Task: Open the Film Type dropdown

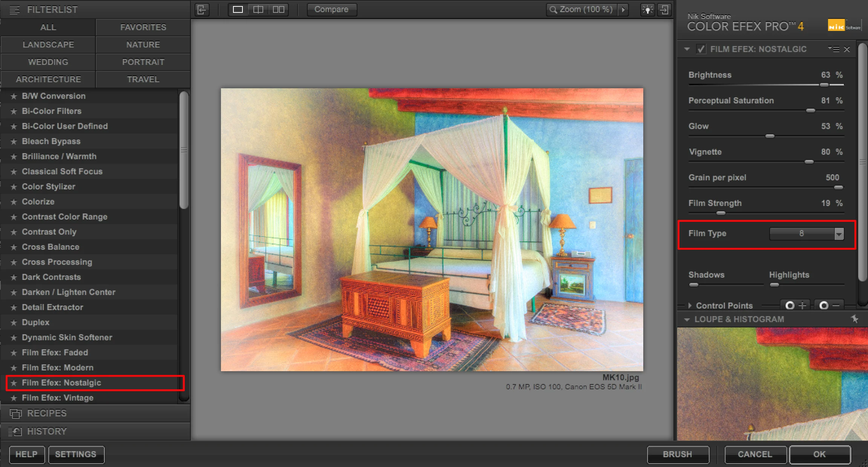Action: tap(839, 234)
